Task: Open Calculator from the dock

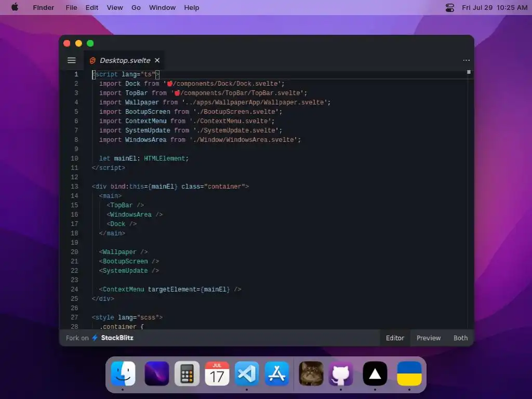Action: (x=187, y=374)
